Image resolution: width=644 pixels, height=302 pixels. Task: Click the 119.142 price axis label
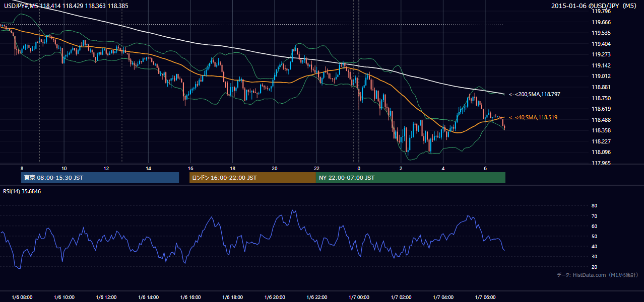[x=600, y=65]
